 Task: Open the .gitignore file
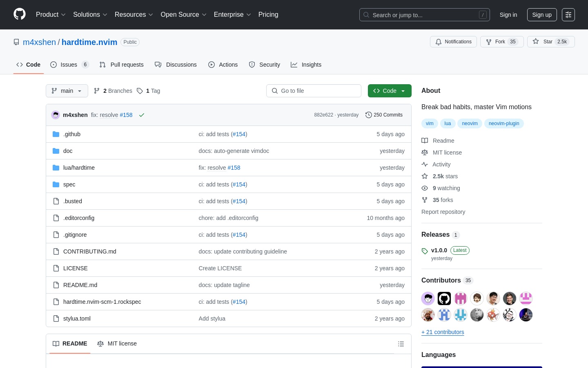pos(75,235)
